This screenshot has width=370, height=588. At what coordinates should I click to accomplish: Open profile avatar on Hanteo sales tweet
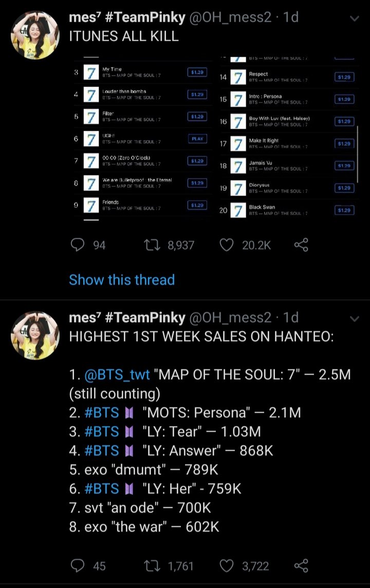(x=34, y=335)
